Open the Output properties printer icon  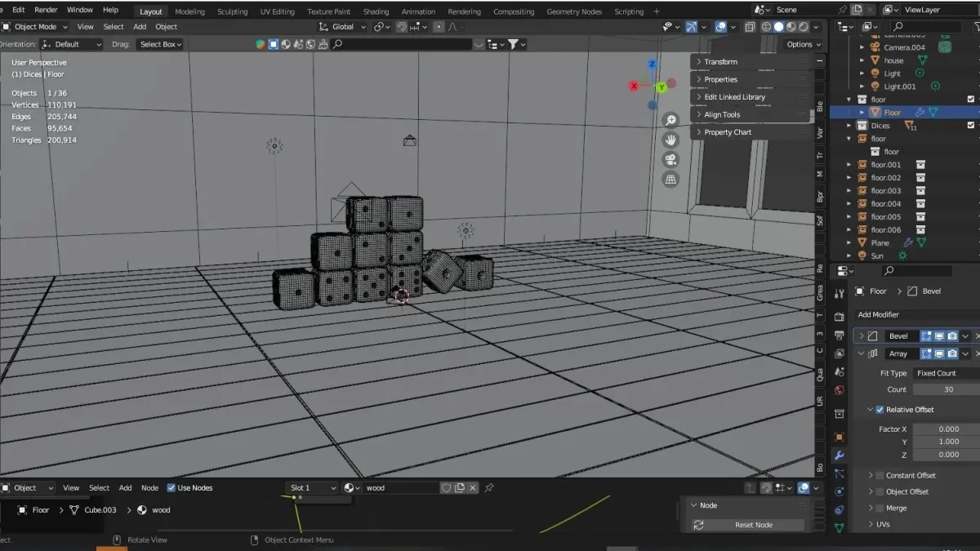click(x=839, y=335)
